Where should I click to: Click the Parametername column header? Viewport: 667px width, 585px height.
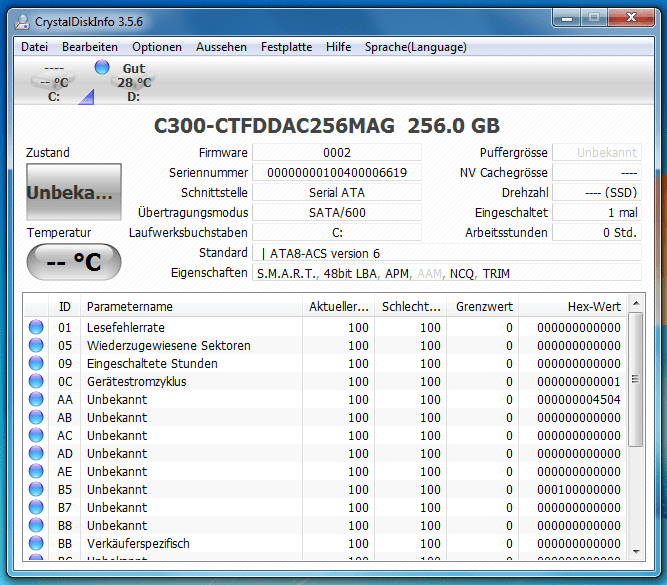[191, 306]
